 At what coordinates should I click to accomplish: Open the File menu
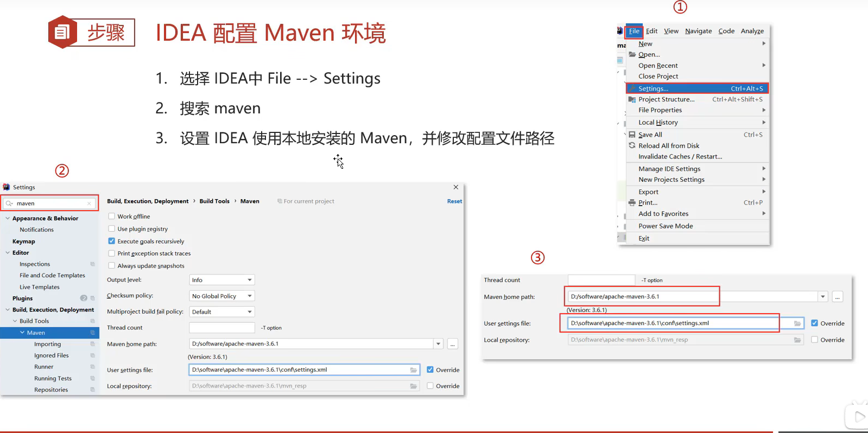pyautogui.click(x=634, y=31)
